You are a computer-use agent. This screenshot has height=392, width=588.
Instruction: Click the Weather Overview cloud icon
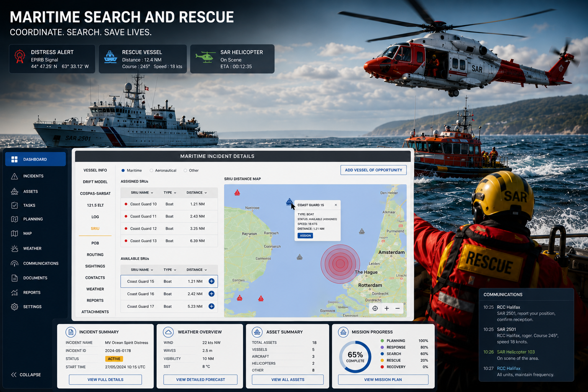click(168, 332)
